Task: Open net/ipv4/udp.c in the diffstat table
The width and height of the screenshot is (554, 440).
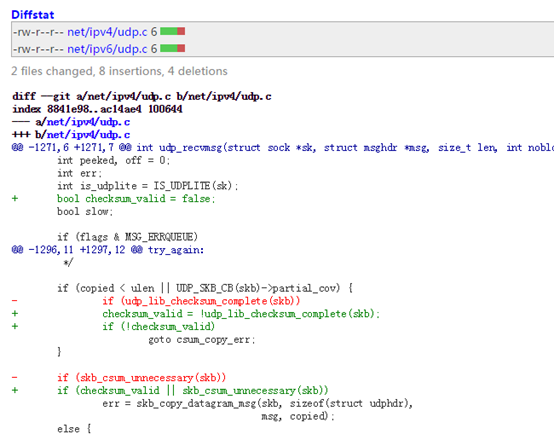Action: (107, 32)
